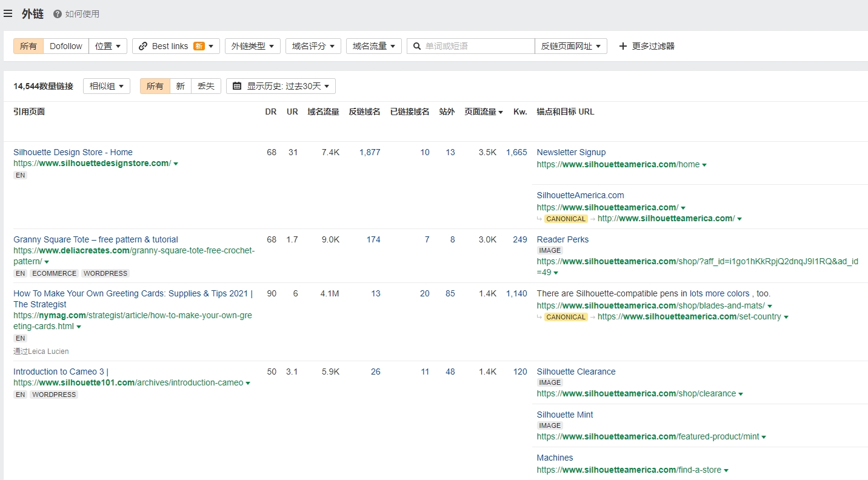
Task: Click the search magnifier icon
Action: tap(417, 46)
